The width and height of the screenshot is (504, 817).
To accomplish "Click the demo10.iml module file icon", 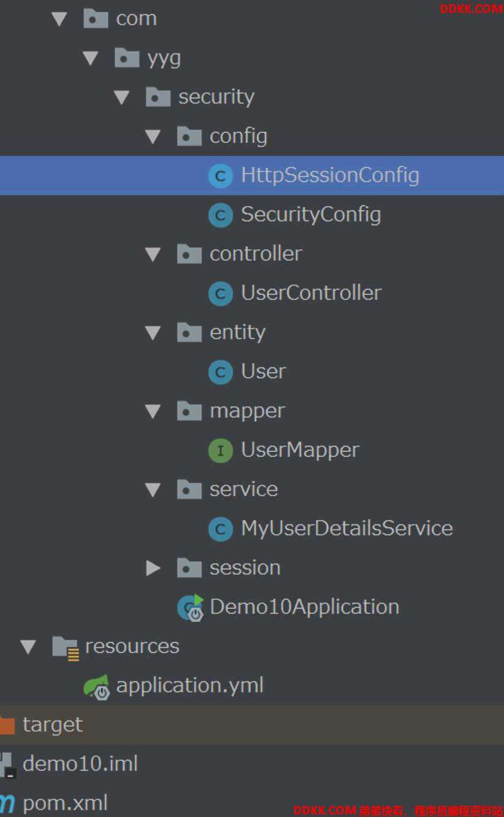I will 7,764.
